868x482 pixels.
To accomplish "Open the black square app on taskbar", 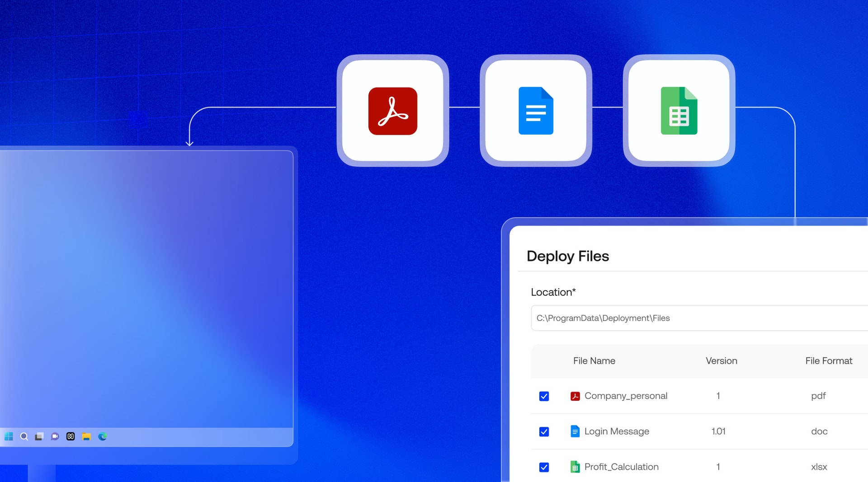I will (71, 436).
